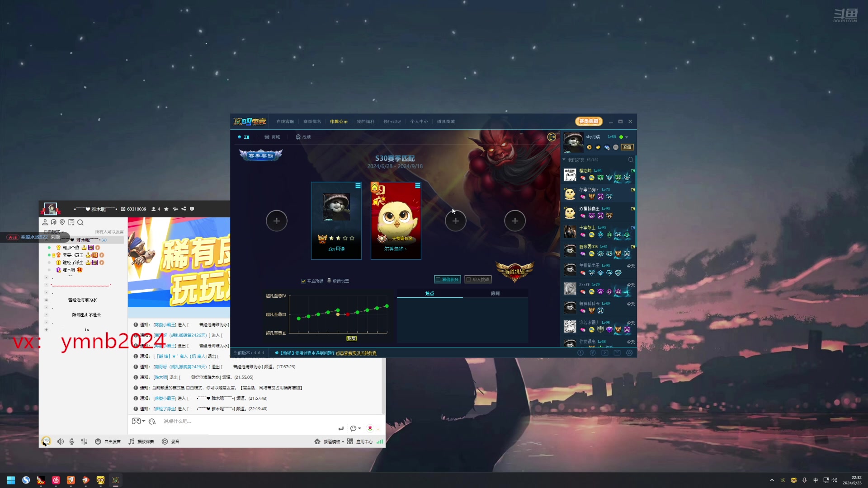Open 个人中心 menu item
The image size is (868, 488).
pyautogui.click(x=419, y=122)
